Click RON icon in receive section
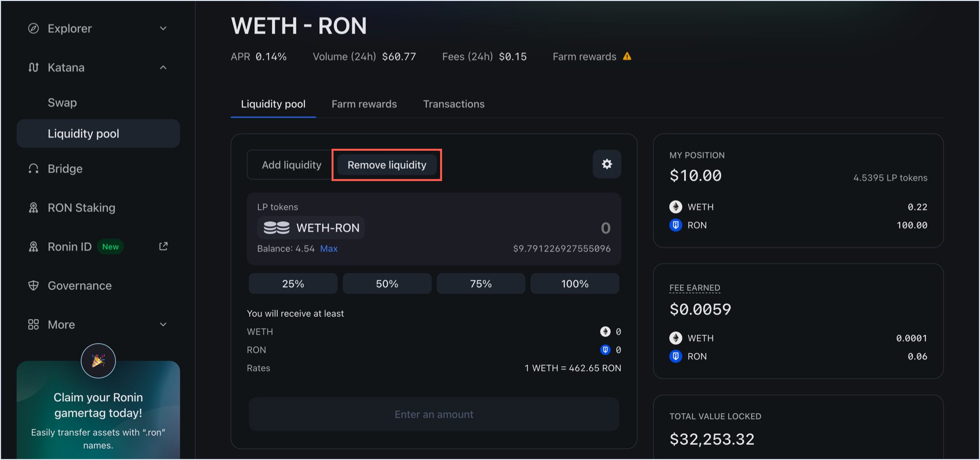 point(605,350)
